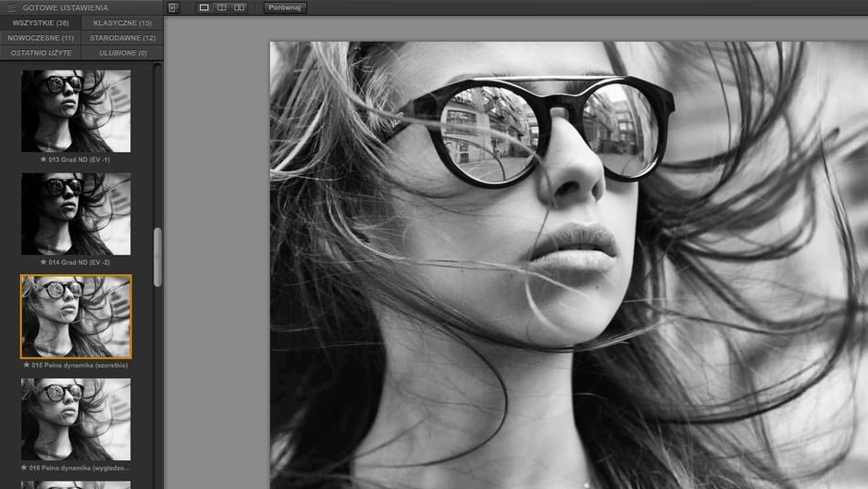868x489 pixels.
Task: Open the WSZYSTKIE (38) presets tab
Action: coord(41,23)
